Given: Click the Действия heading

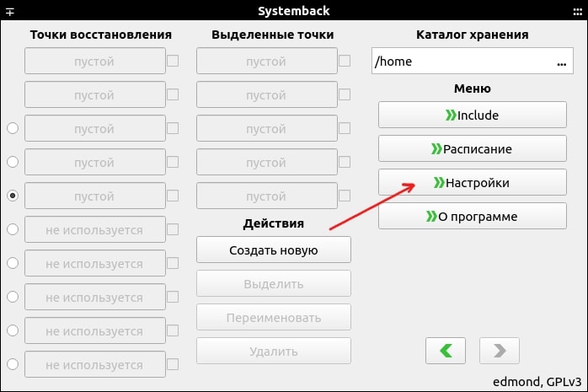Looking at the screenshot, I should [x=274, y=223].
